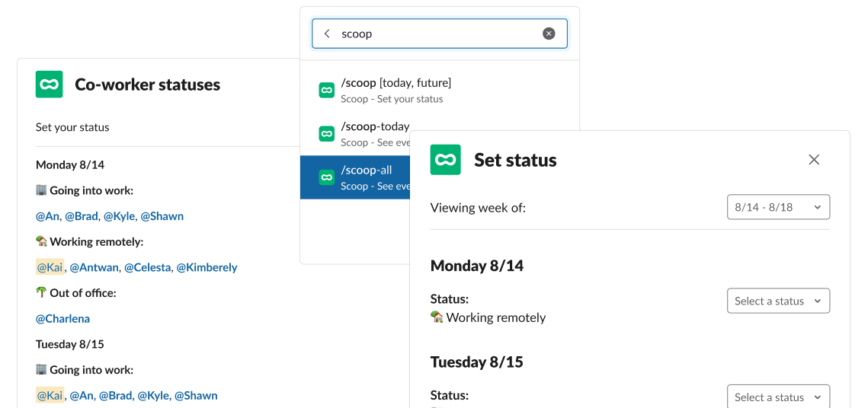This screenshot has height=408, width=868.
Task: Click the @Celesta mention link
Action: click(147, 267)
